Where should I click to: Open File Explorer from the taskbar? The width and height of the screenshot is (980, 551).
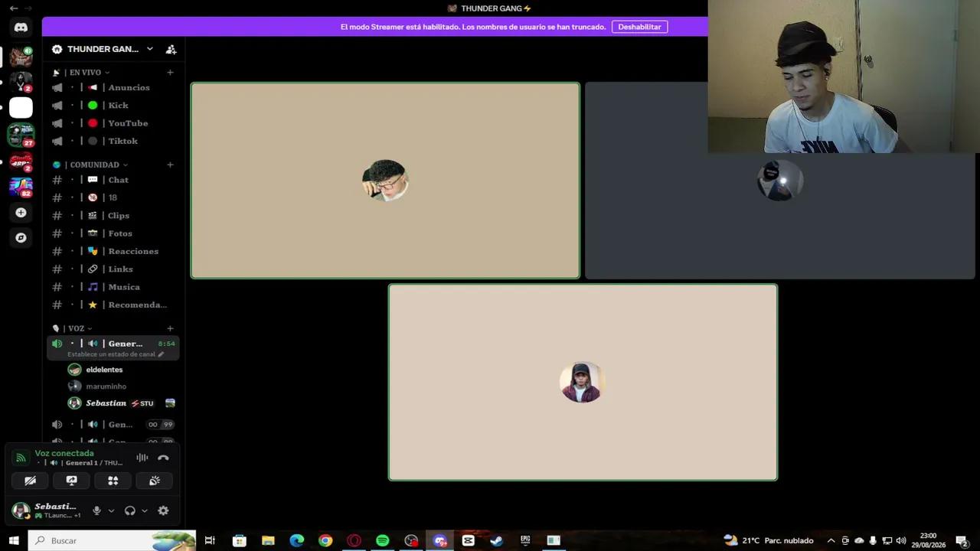268,540
